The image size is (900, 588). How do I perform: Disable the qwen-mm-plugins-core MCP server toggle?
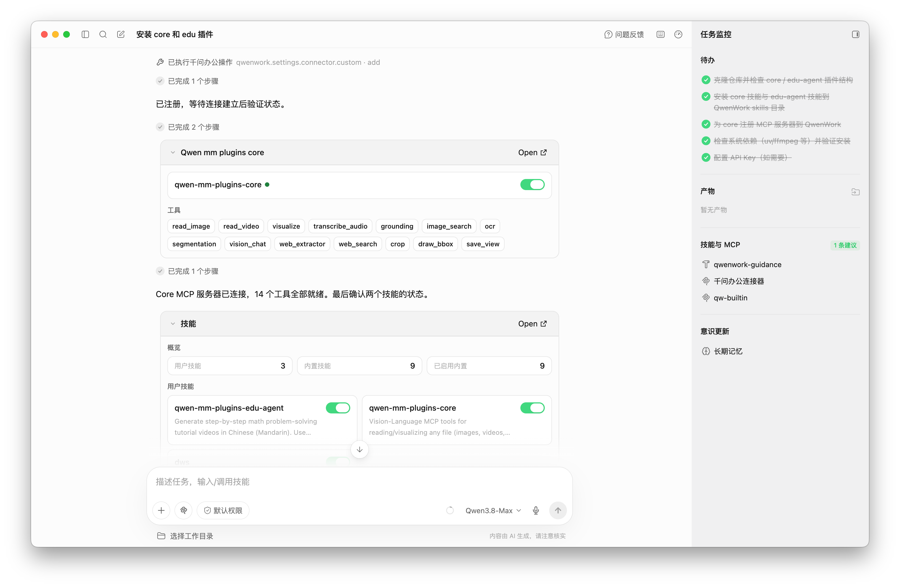pos(532,185)
